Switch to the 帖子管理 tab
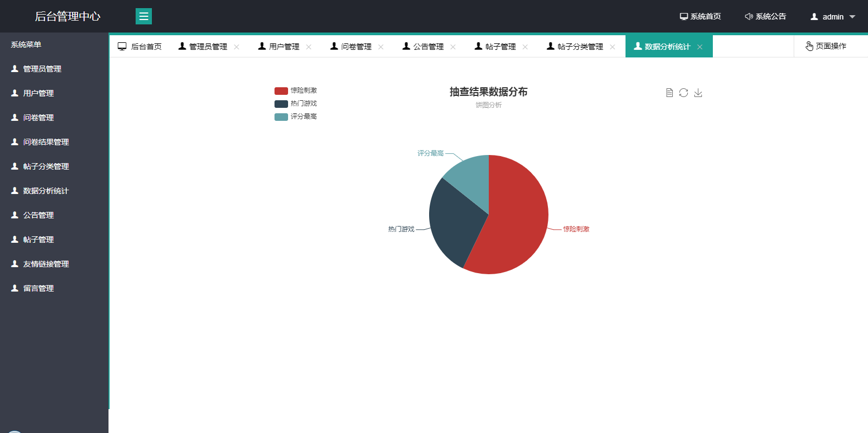The image size is (868, 433). [501, 47]
